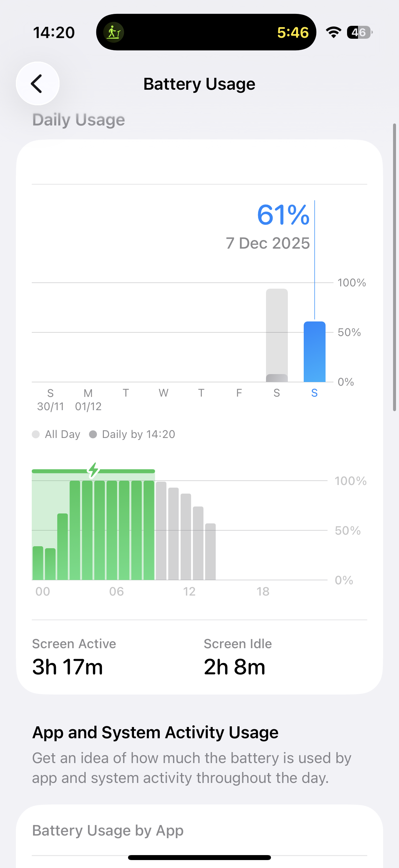Select the S 30/11 day label
The image size is (399, 868).
point(51,400)
